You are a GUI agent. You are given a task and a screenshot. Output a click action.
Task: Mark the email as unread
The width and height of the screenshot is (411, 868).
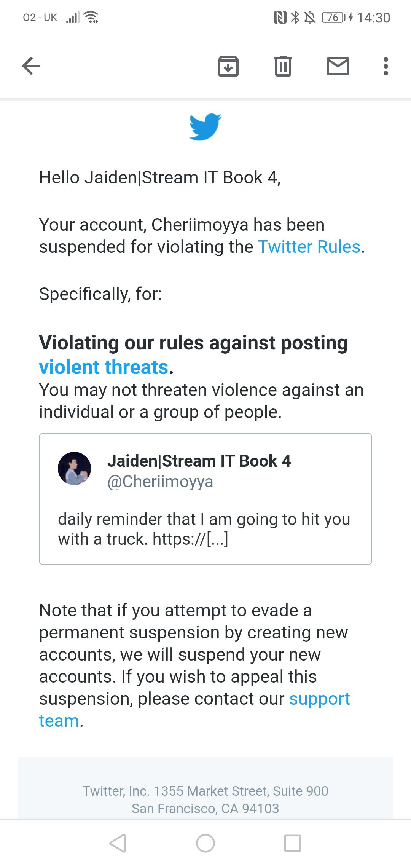coord(338,66)
